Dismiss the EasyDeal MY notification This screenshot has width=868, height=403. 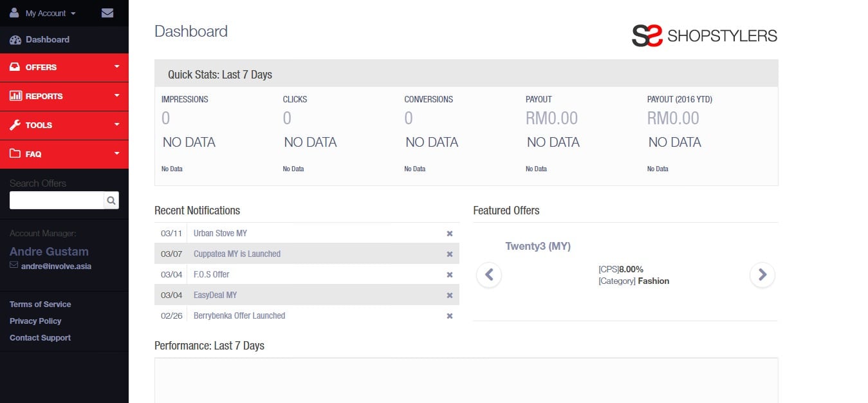(x=450, y=295)
